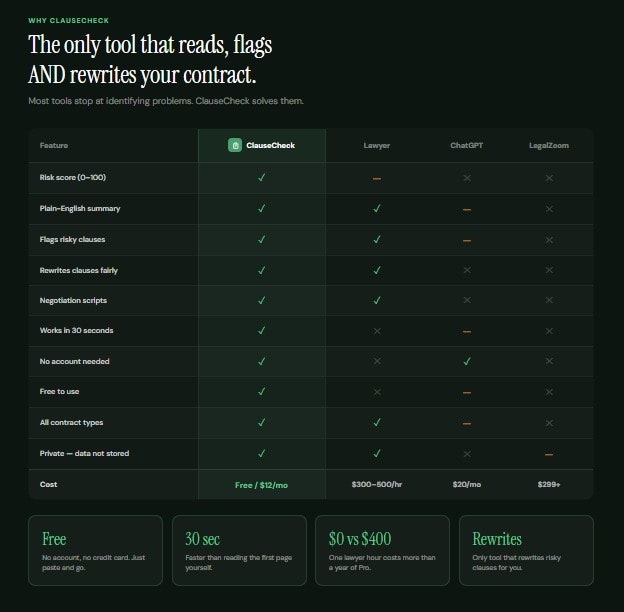Click ChatGPT dash in Plain-English summary row
The width and height of the screenshot is (624, 612).
(x=467, y=210)
